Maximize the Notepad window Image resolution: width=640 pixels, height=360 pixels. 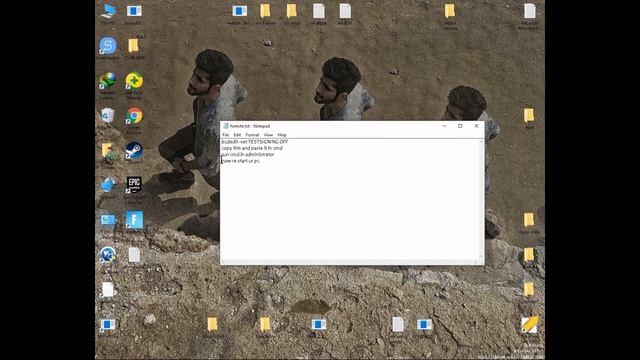pyautogui.click(x=460, y=126)
